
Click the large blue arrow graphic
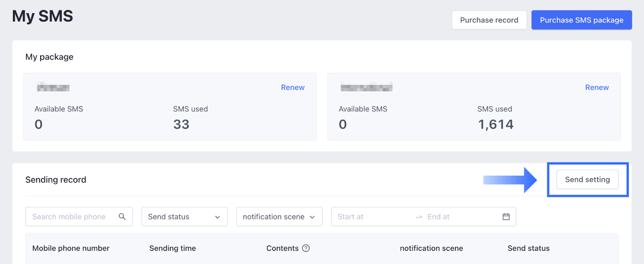pos(510,180)
